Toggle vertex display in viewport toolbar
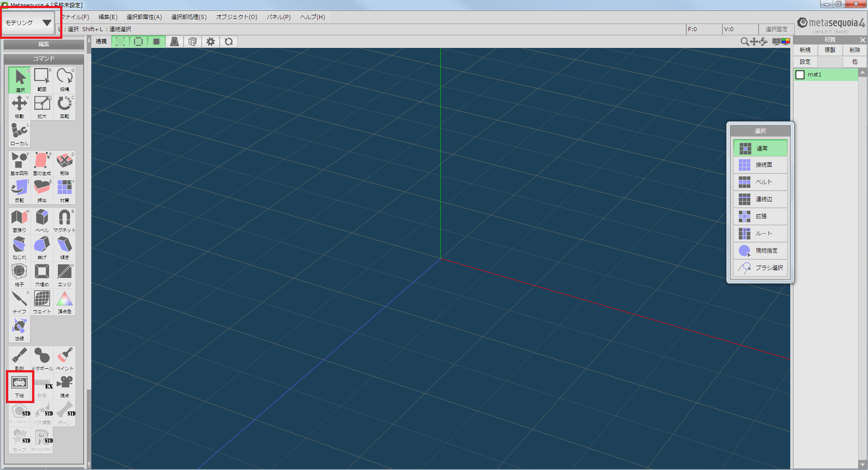This screenshot has height=470, width=868. [x=120, y=42]
